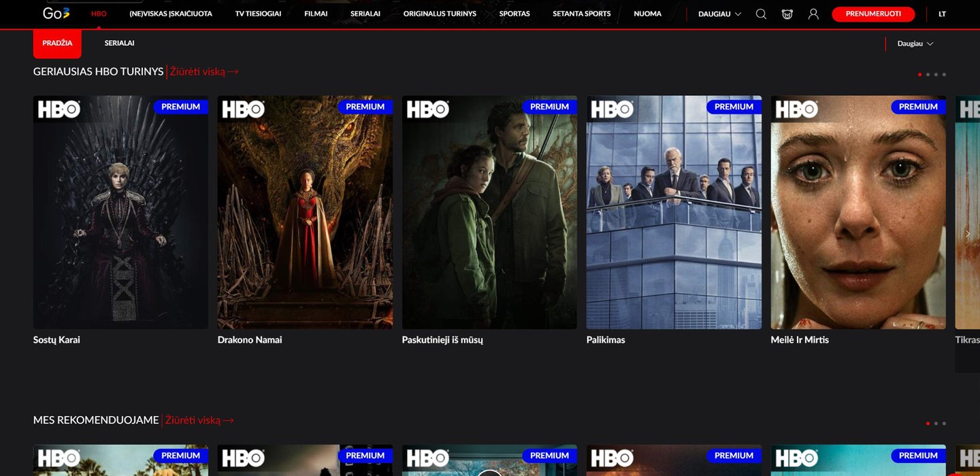Open the search magnifier icon
The width and height of the screenshot is (980, 476).
click(x=761, y=14)
